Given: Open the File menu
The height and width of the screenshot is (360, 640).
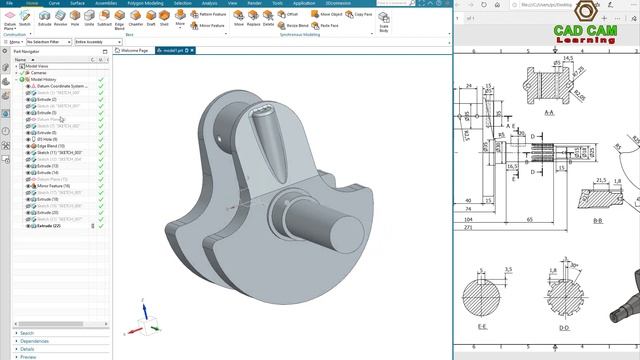Looking at the screenshot, I should pos(9,3).
